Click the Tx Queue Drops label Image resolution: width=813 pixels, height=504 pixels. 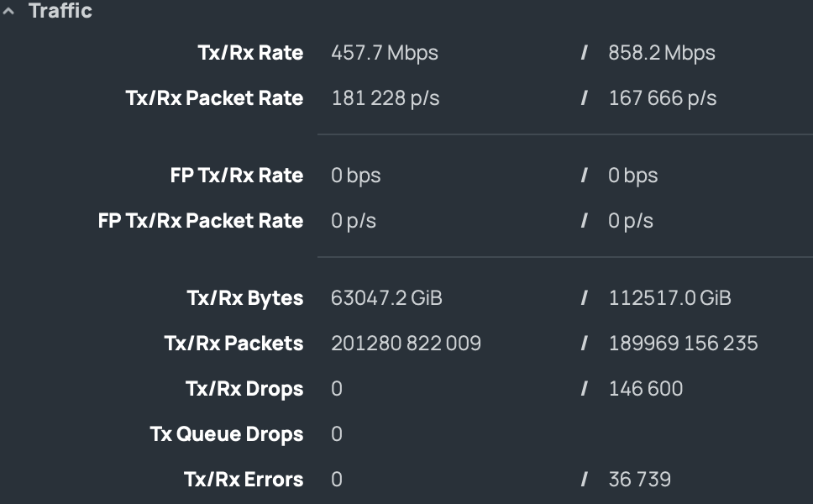click(x=227, y=434)
